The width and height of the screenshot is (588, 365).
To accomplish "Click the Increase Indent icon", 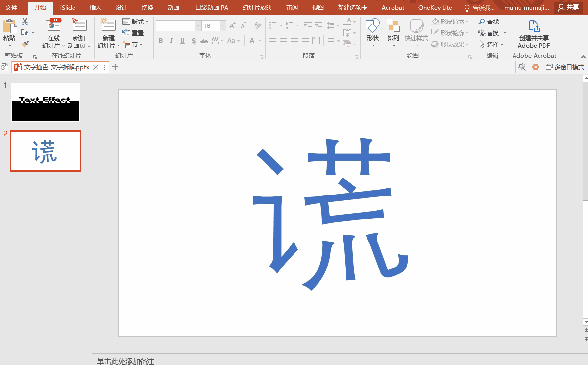I will pos(318,25).
